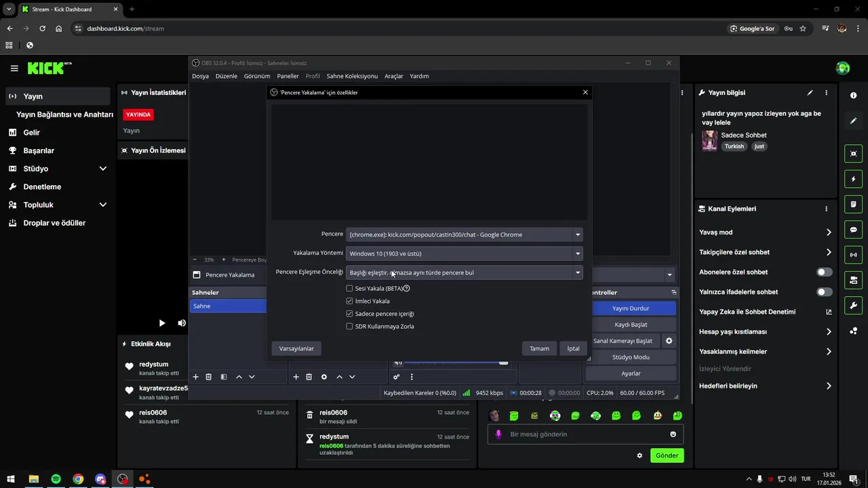Open chat settings gear near Gönder
868x488 pixels.
pyautogui.click(x=639, y=455)
